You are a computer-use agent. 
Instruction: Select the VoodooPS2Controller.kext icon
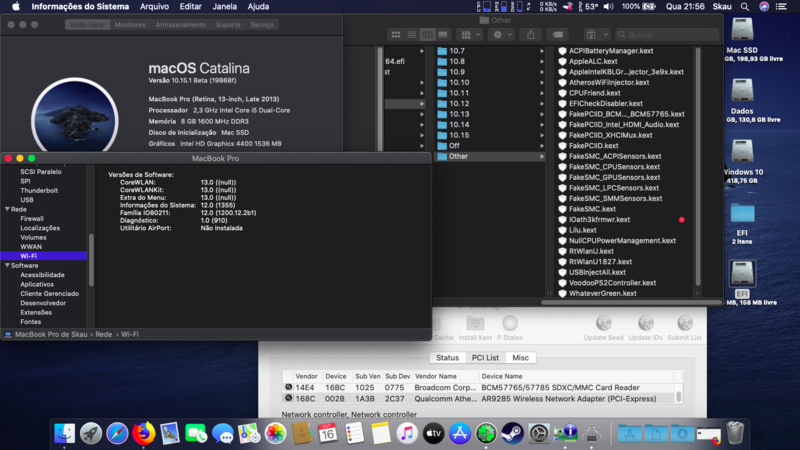click(562, 283)
